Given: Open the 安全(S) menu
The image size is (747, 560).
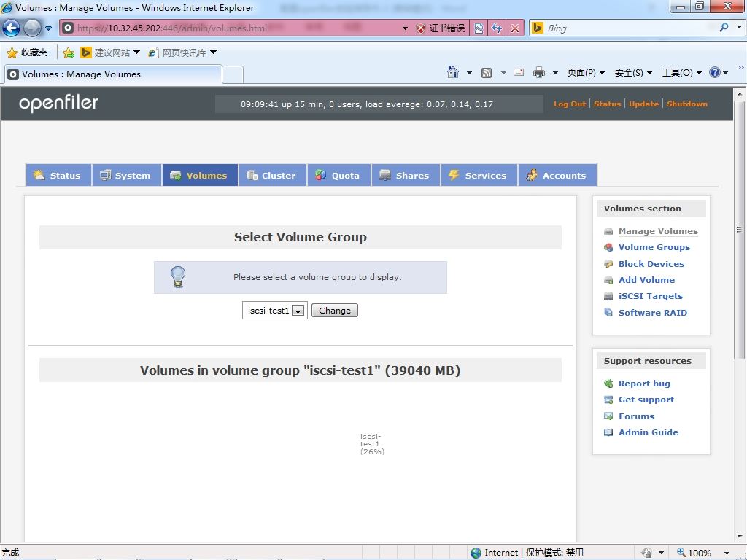Looking at the screenshot, I should [633, 72].
